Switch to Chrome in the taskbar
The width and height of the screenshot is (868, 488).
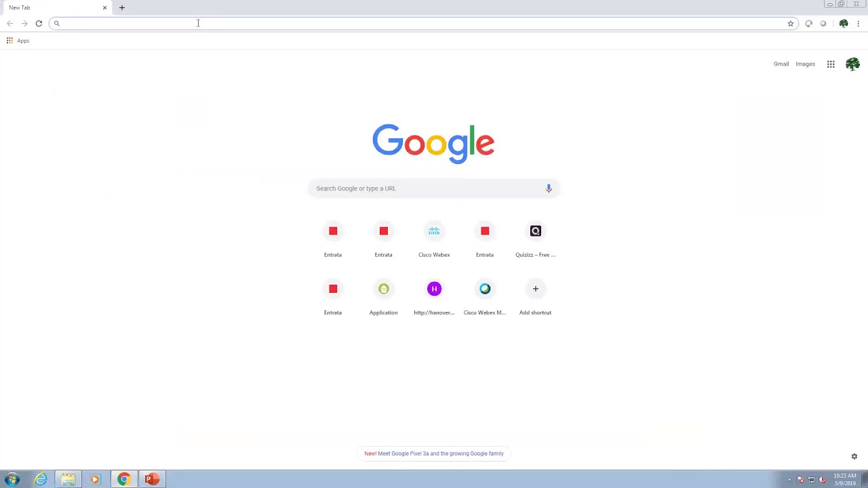[123, 479]
